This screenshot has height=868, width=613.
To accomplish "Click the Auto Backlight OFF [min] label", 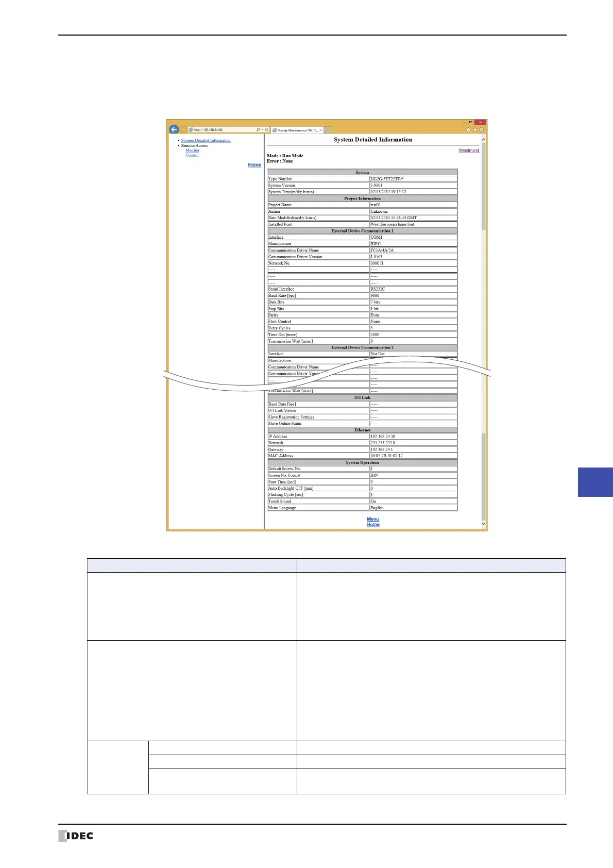I will (291, 488).
